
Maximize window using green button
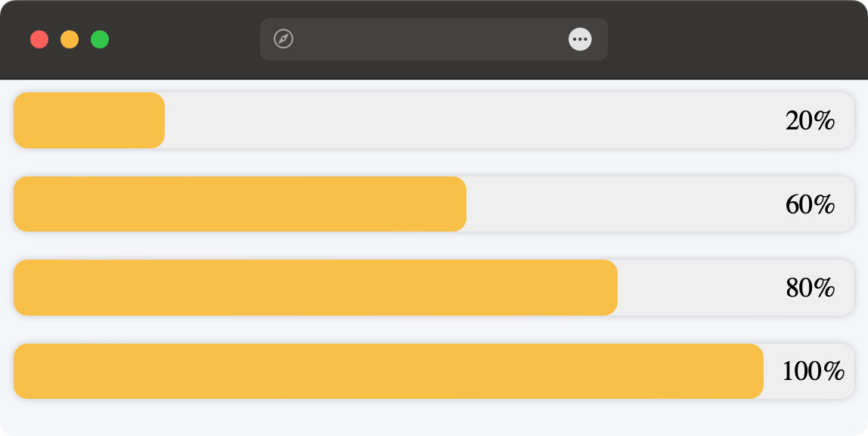(x=100, y=39)
